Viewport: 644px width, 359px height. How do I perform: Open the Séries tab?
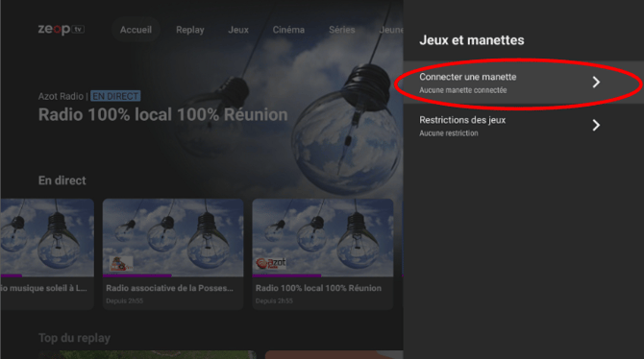tap(342, 30)
